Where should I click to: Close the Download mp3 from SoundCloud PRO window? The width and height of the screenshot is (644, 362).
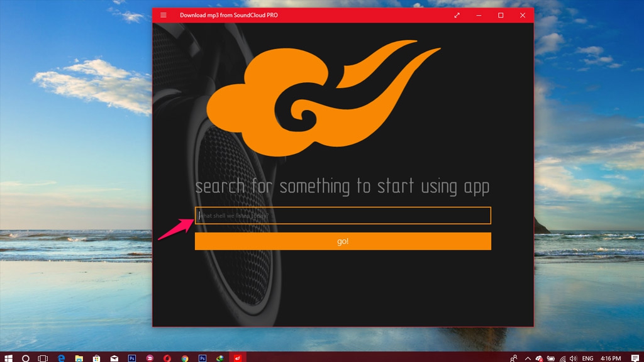point(523,15)
